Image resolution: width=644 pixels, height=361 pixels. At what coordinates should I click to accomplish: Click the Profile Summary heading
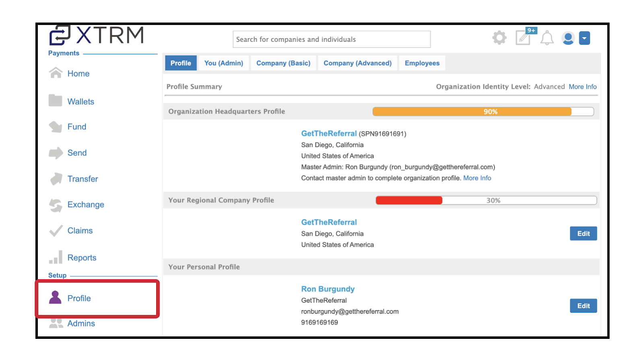point(194,87)
